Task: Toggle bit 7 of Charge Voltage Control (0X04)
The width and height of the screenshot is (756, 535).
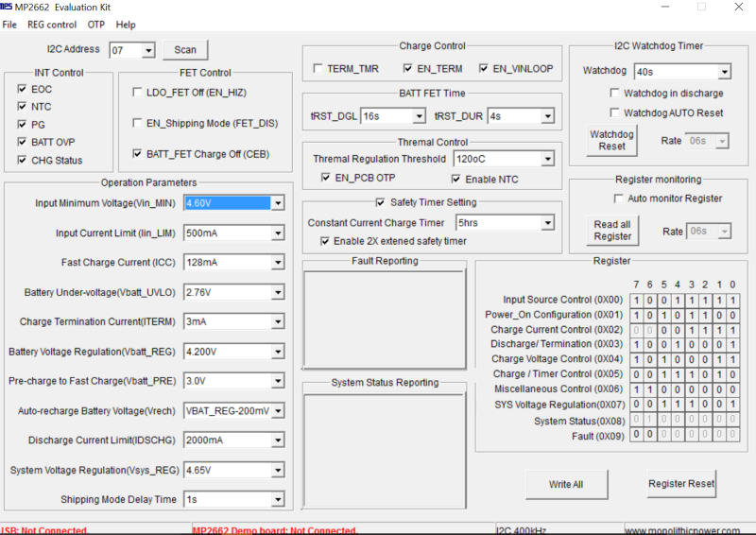Action: pos(636,360)
